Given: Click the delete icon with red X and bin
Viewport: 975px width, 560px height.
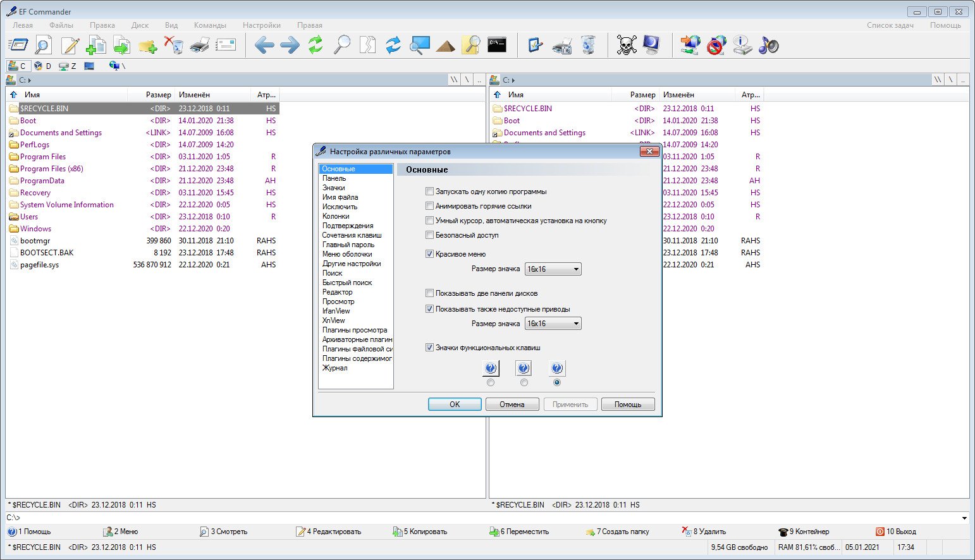Looking at the screenshot, I should (173, 45).
